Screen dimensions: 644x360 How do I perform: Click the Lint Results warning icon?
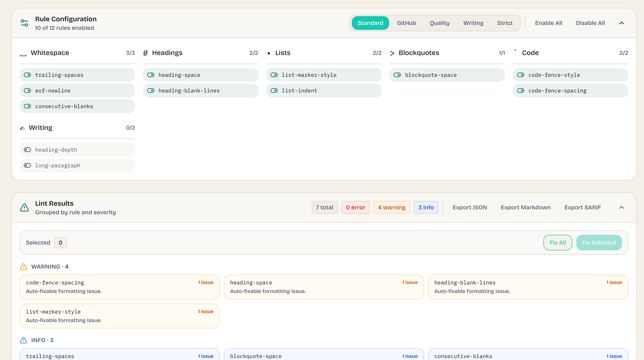24,207
